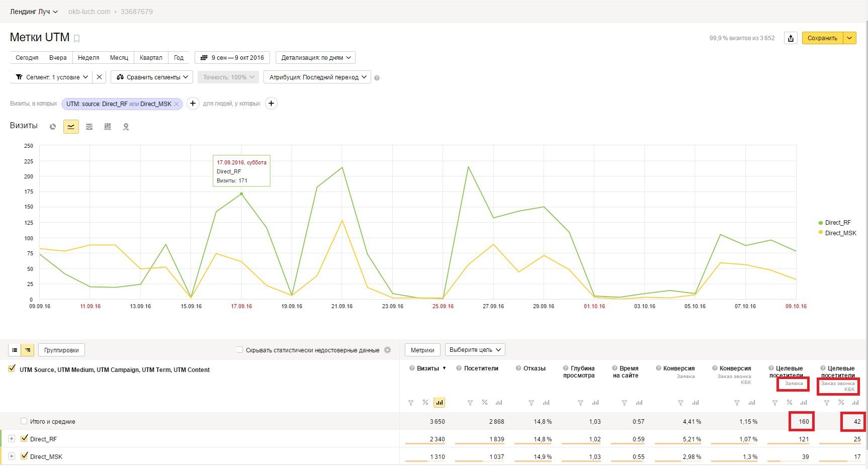Screen dimensions: 868x469
Task: Switch to the stacked area chart icon
Action: click(89, 127)
